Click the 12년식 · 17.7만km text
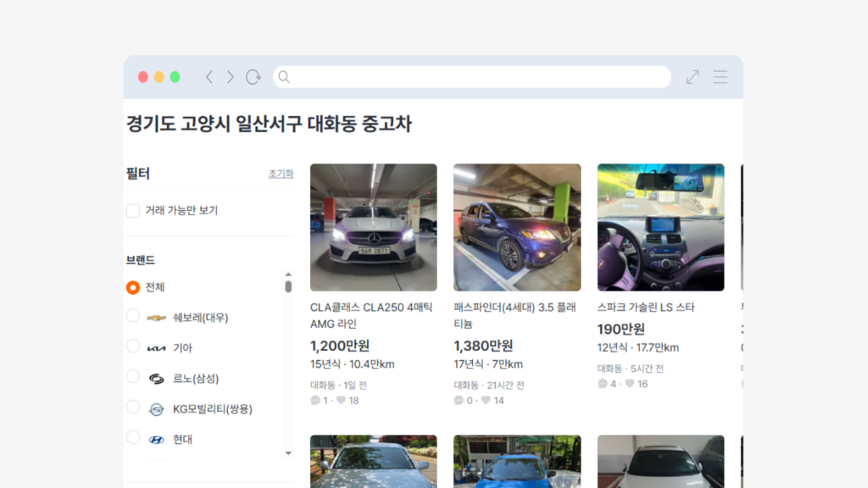This screenshot has height=488, width=868. point(638,348)
